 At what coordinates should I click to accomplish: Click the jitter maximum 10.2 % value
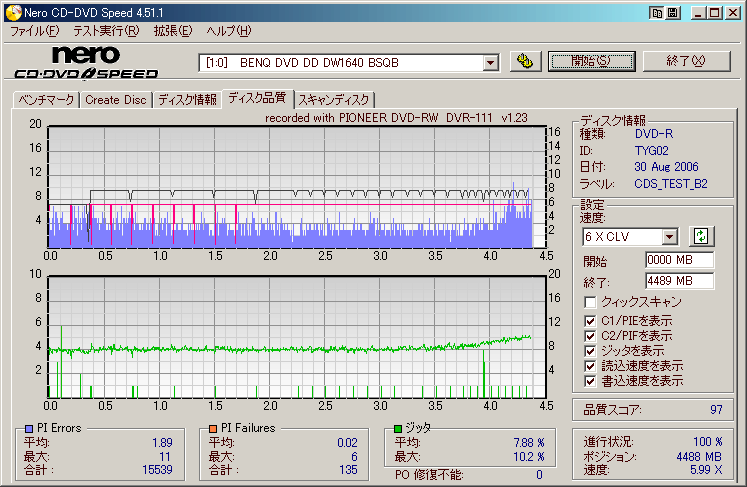(528, 457)
